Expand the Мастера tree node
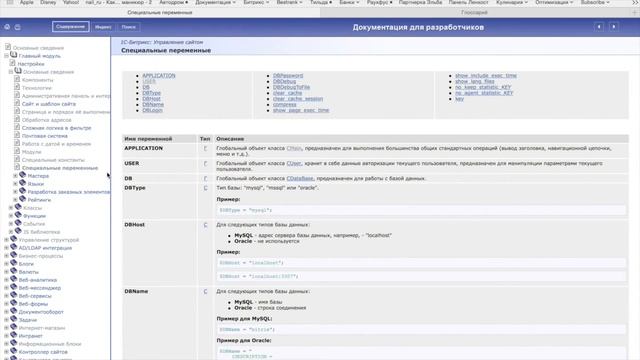 16,176
